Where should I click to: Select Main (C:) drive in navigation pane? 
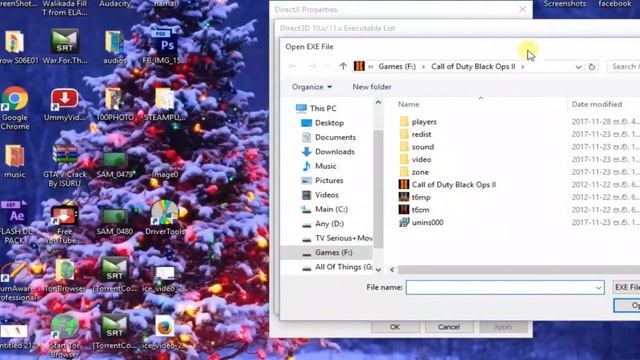click(324, 209)
